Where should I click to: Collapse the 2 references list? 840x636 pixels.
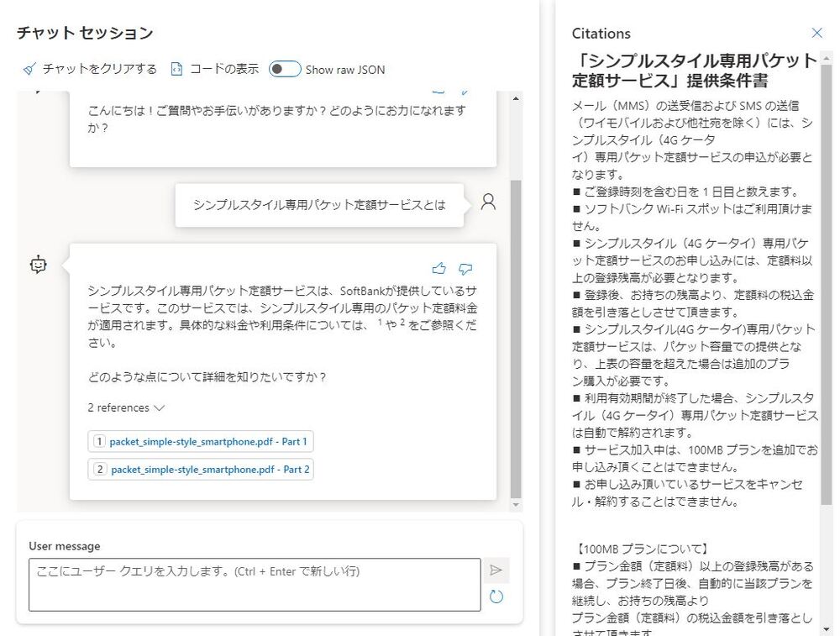tap(126, 407)
